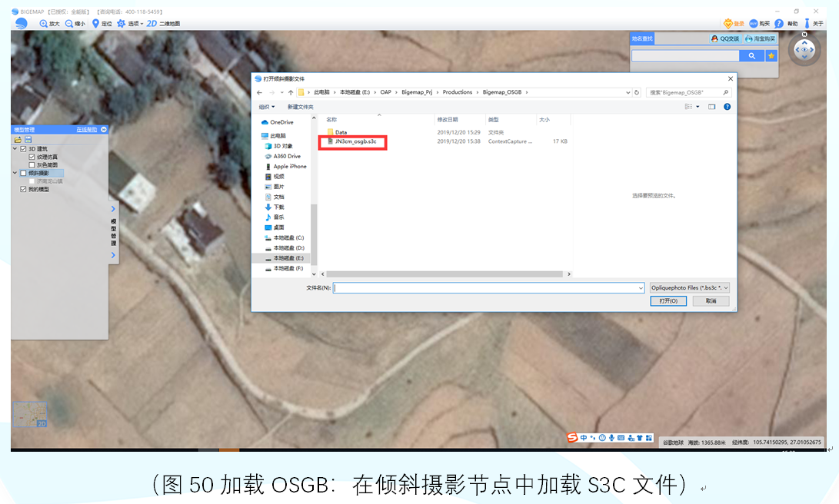Open the 组织 menu in the dialog
Screen dimensions: 839x504
click(265, 106)
